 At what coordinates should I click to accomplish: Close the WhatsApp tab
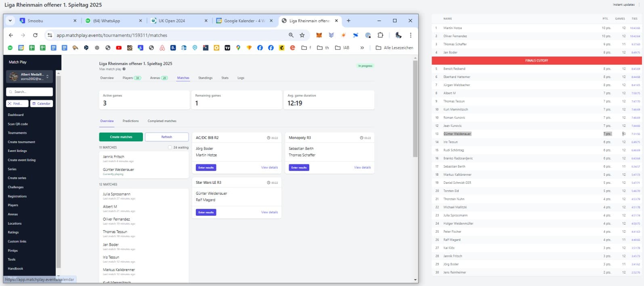tap(141, 21)
